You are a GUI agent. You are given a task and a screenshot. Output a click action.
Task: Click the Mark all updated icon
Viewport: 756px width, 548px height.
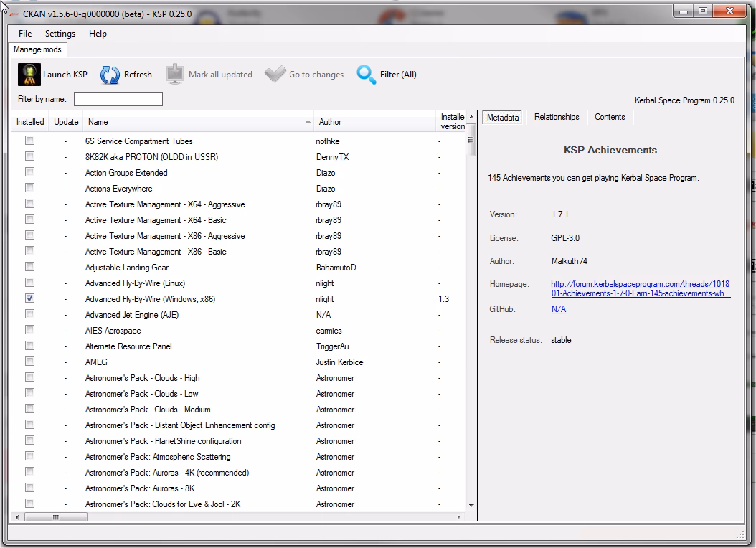[174, 74]
